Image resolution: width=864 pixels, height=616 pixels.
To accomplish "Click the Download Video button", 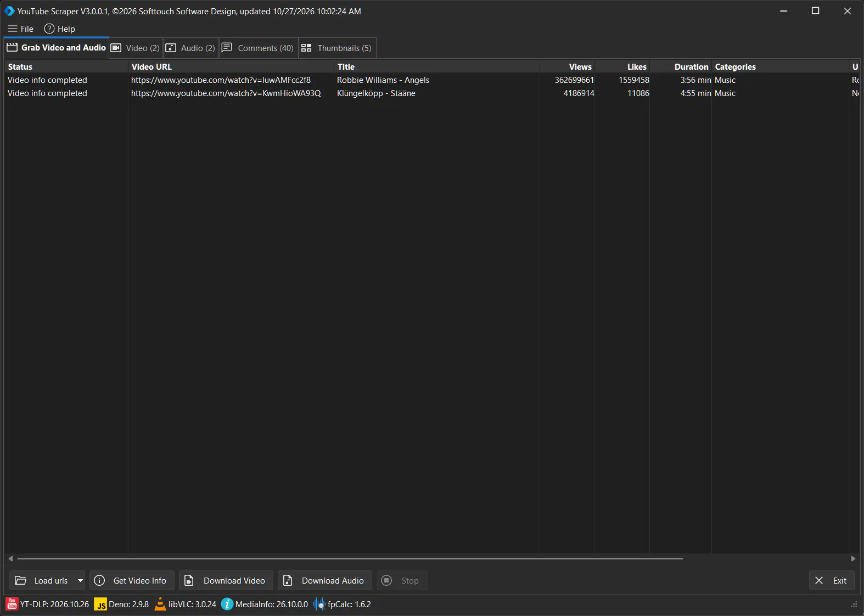I will tap(226, 580).
